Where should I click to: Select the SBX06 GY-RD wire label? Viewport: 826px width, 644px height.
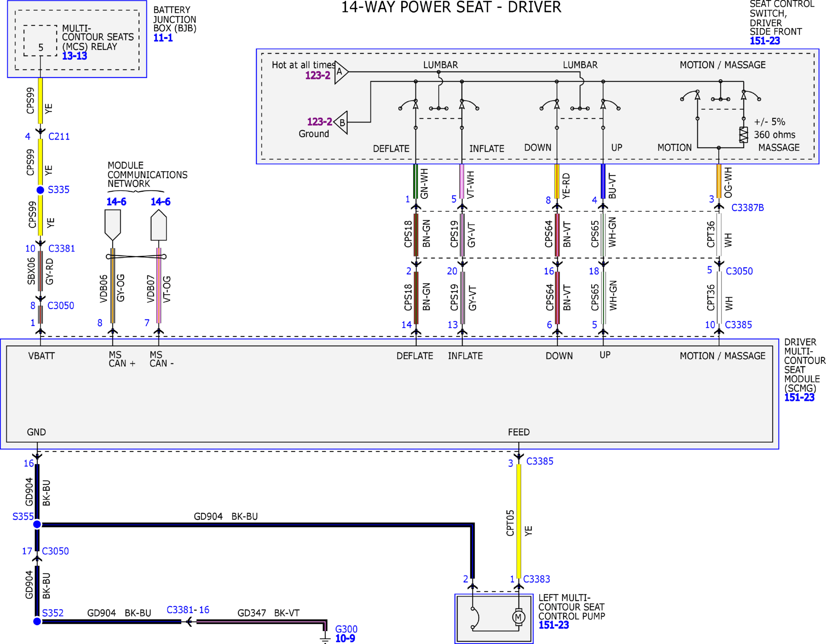click(40, 272)
